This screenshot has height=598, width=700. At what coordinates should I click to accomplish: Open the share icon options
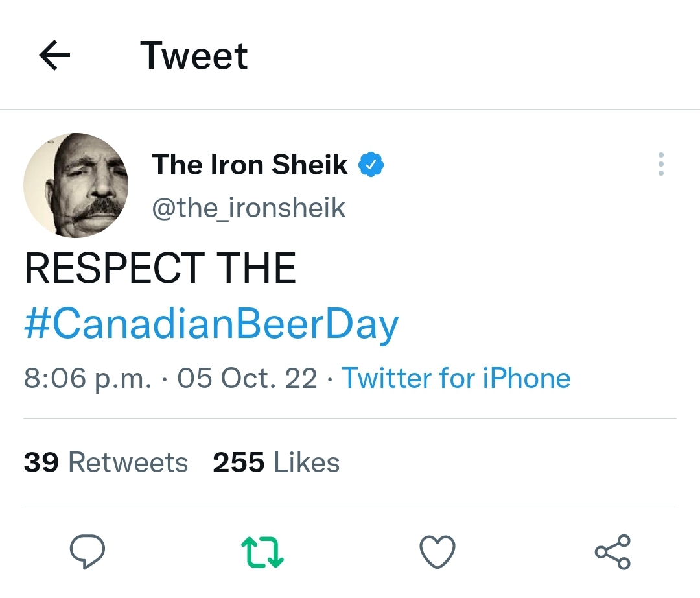click(x=612, y=552)
